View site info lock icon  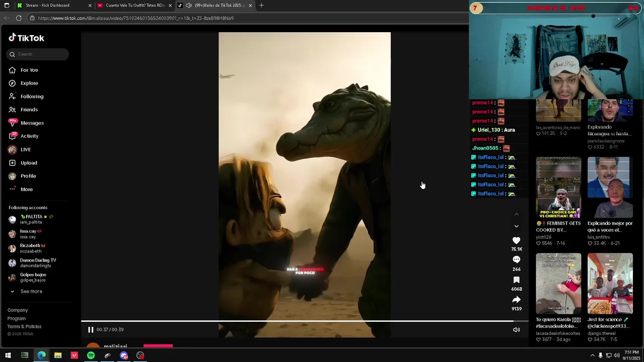pos(32,18)
